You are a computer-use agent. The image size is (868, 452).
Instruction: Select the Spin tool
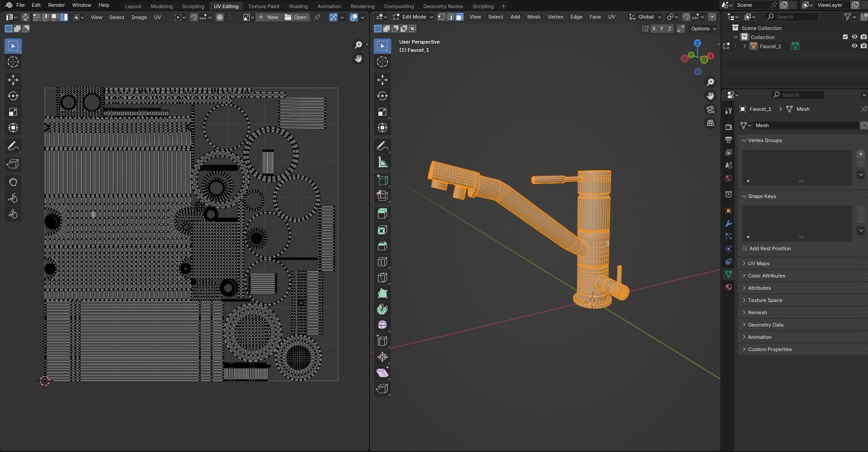[382, 309]
